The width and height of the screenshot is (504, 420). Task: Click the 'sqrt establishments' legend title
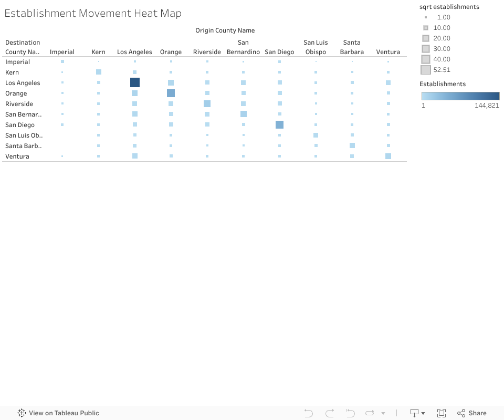click(449, 7)
